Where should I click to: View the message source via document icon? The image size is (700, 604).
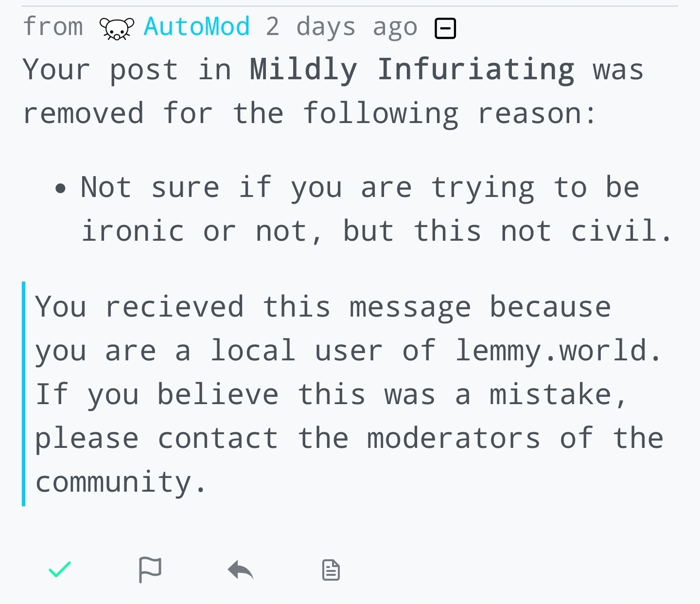click(331, 570)
